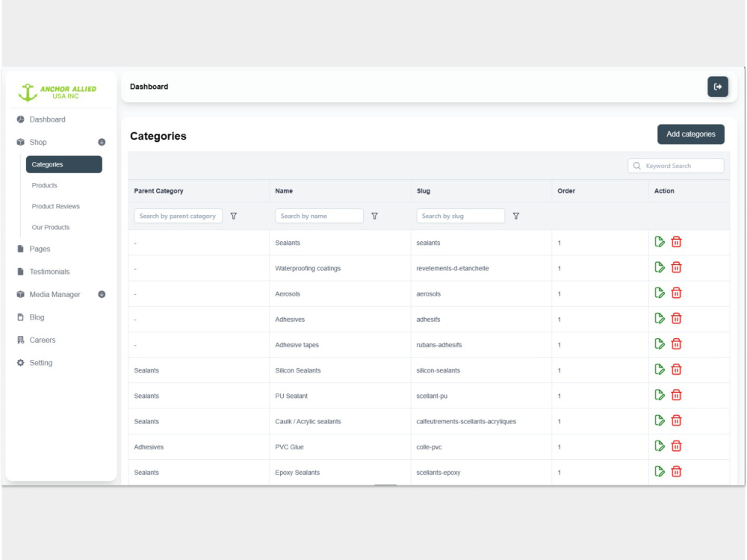747x560 pixels.
Task: Open Product Reviews in the sidebar
Action: [x=56, y=206]
